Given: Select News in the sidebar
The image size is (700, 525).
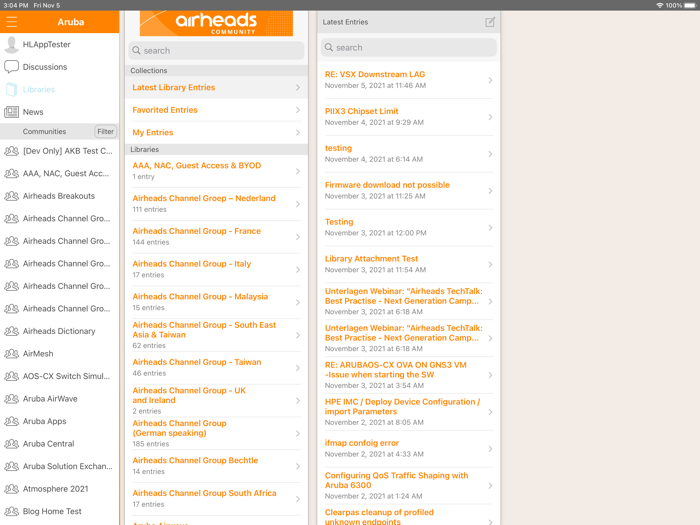Looking at the screenshot, I should tap(60, 112).
